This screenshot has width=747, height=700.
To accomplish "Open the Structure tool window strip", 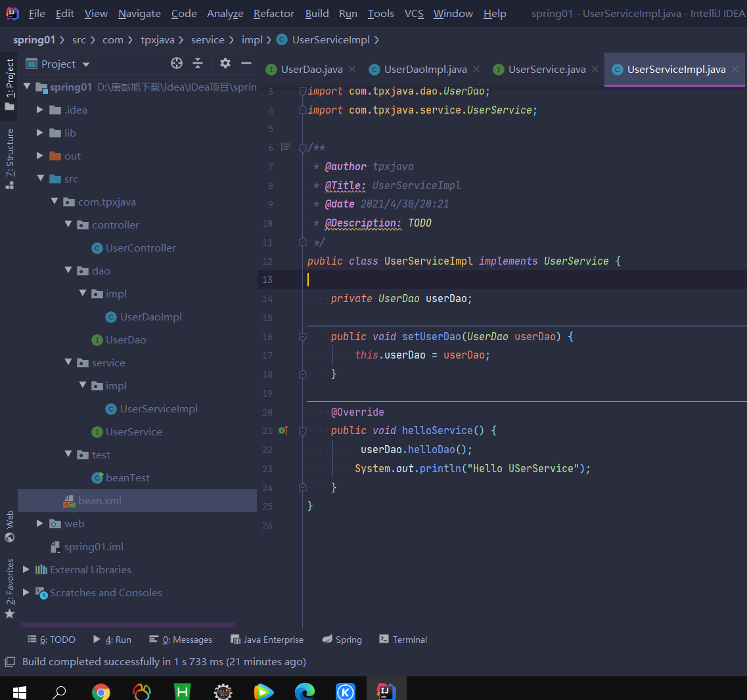I will (x=10, y=159).
